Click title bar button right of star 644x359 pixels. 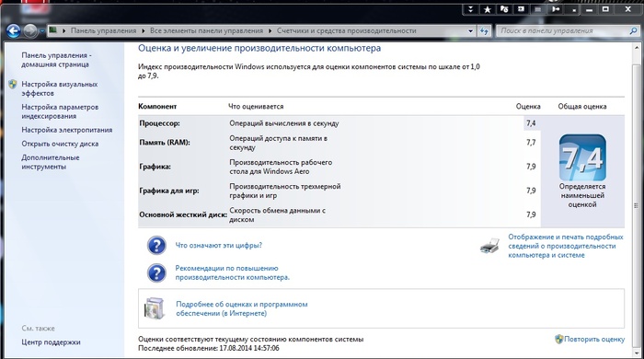click(504, 9)
